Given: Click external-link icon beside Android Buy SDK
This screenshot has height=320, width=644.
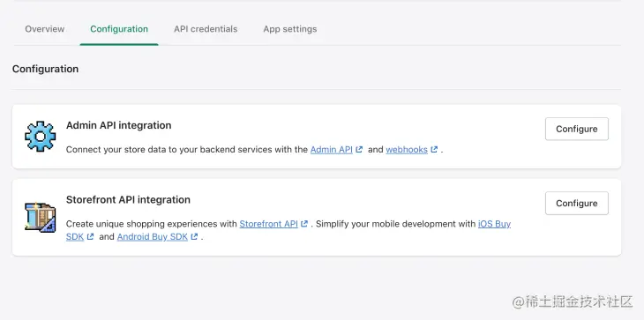Looking at the screenshot, I should (194, 237).
